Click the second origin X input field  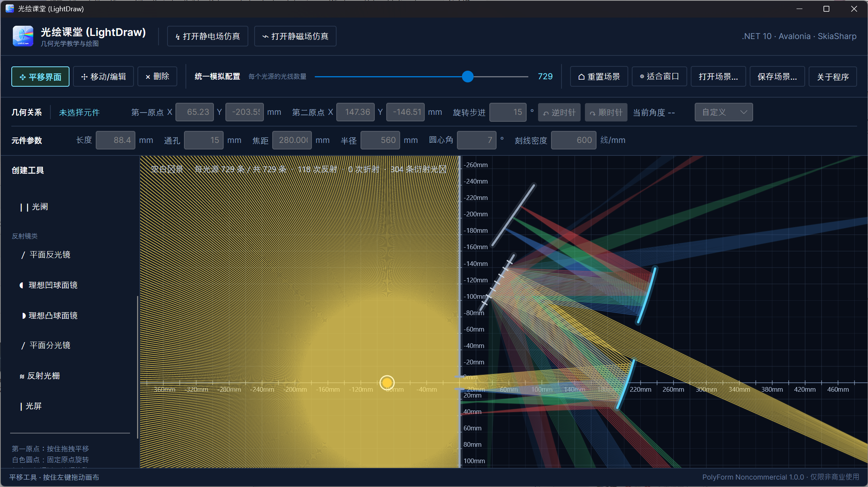point(356,112)
